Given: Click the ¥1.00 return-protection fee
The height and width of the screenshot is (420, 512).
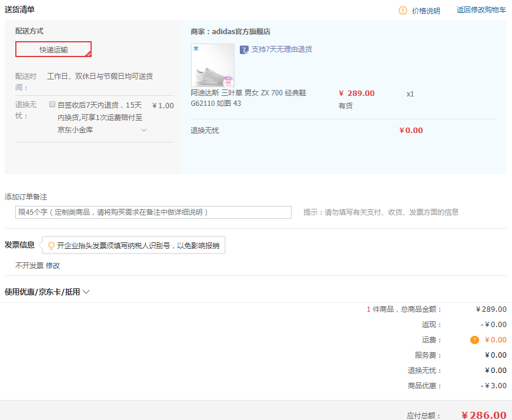Looking at the screenshot, I should tap(163, 105).
